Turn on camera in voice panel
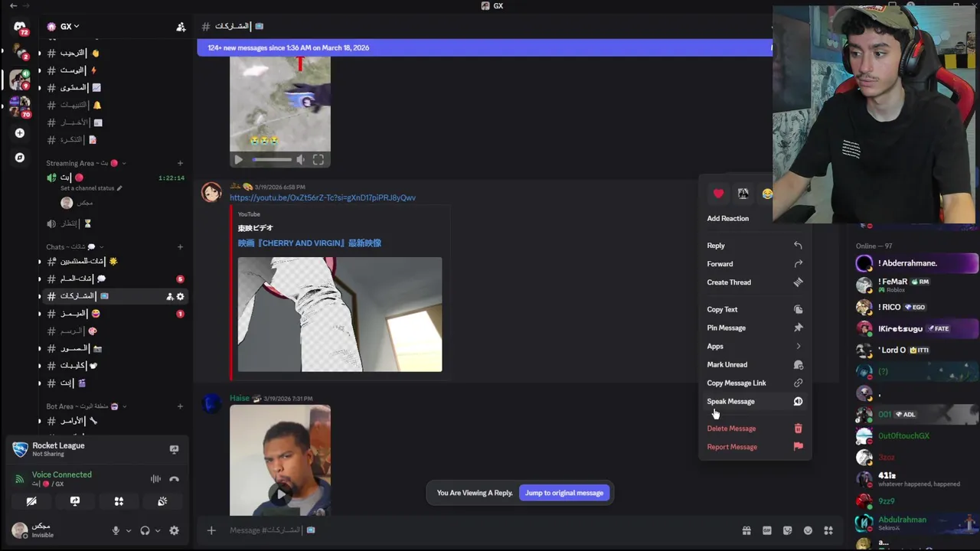 click(x=31, y=501)
